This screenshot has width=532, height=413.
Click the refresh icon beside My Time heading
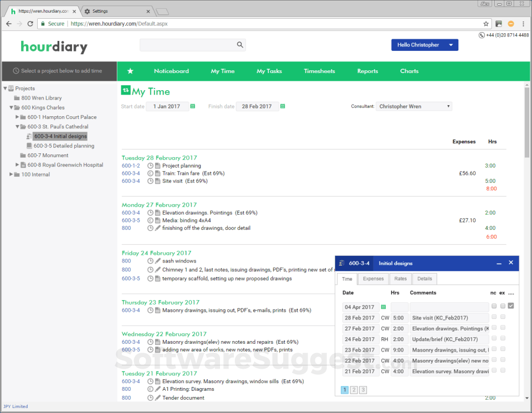[126, 90]
